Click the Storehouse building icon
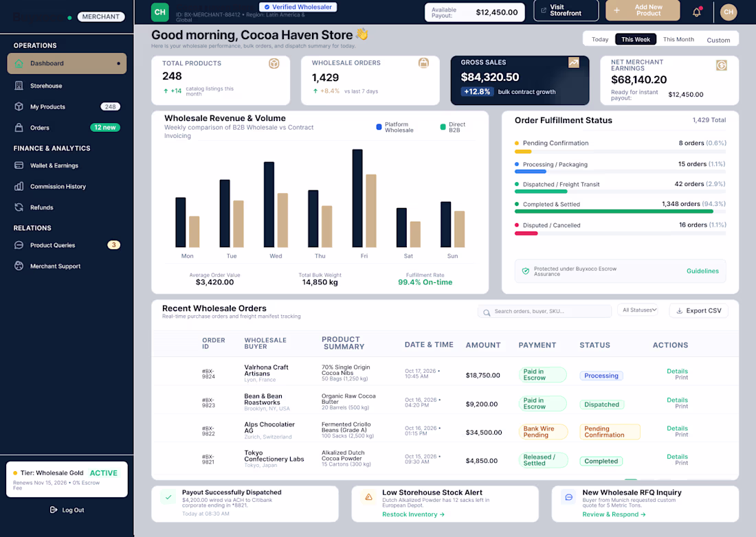The image size is (756, 537). click(19, 86)
